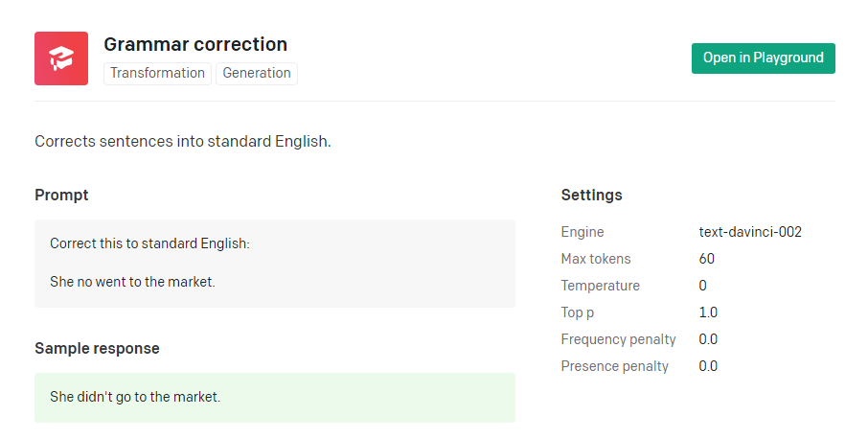Image resolution: width=868 pixels, height=439 pixels.
Task: Click the Frequency penalty value 0.0
Action: pos(708,339)
